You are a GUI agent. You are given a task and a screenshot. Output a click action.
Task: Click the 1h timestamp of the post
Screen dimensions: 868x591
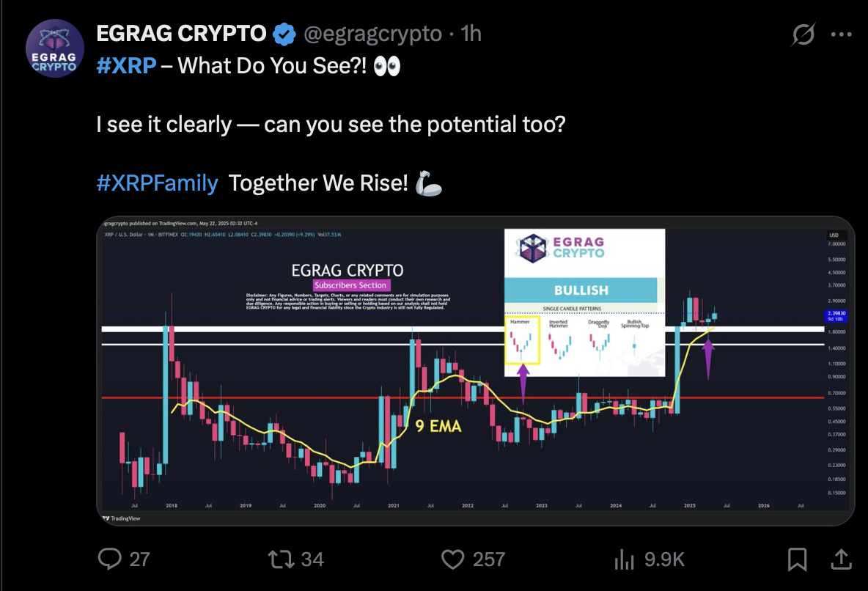[471, 34]
